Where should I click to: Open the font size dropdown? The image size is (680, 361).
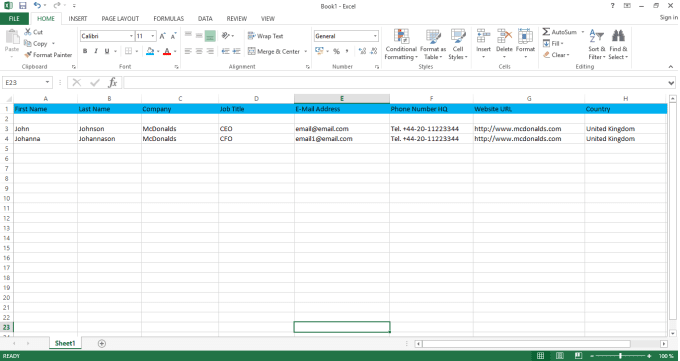tap(153, 36)
